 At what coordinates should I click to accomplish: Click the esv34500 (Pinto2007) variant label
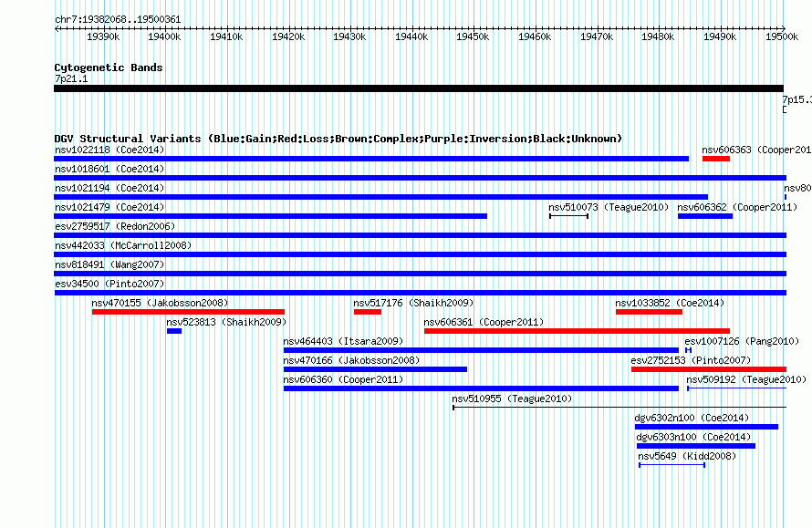tap(109, 284)
